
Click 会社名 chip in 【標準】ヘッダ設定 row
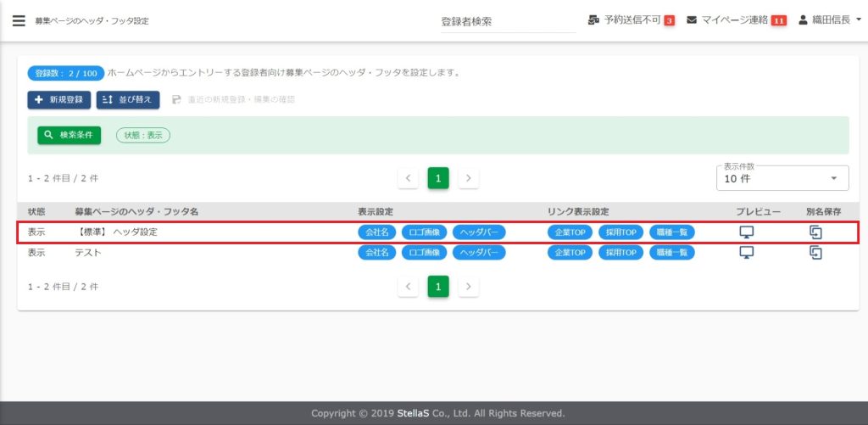coord(376,232)
